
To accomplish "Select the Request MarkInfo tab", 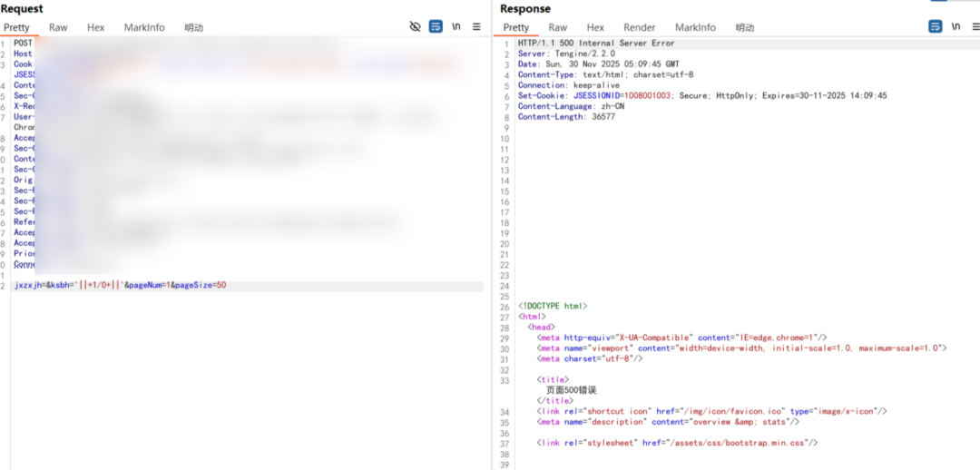I will 144,27.
